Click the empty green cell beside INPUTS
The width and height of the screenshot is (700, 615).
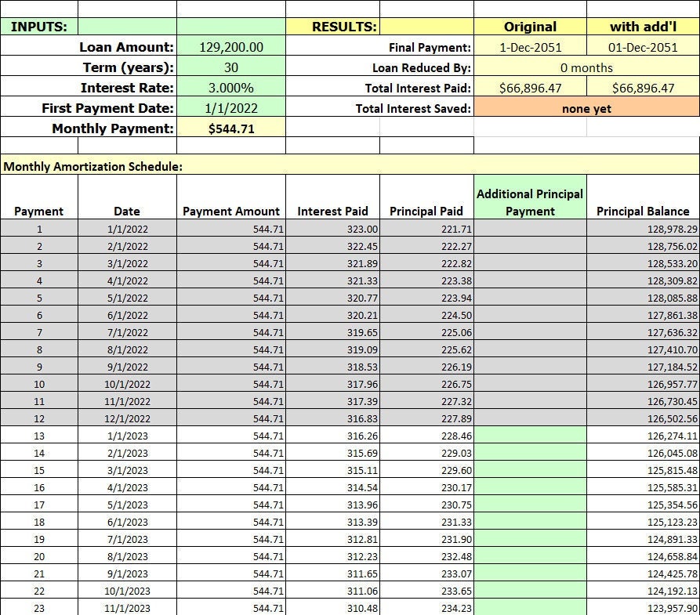pos(127,26)
